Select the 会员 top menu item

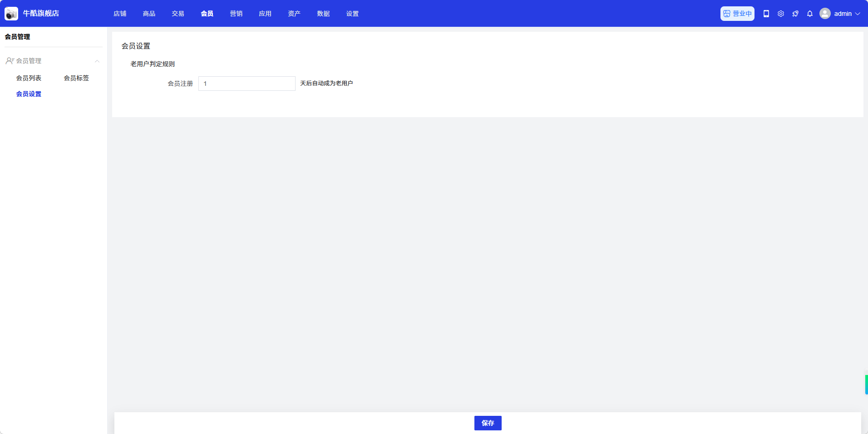[x=207, y=14]
